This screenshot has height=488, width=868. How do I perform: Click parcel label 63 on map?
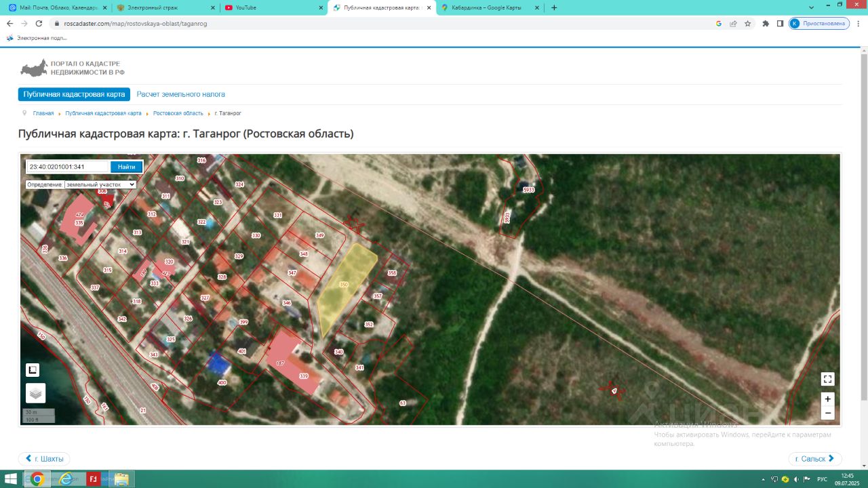pos(403,403)
